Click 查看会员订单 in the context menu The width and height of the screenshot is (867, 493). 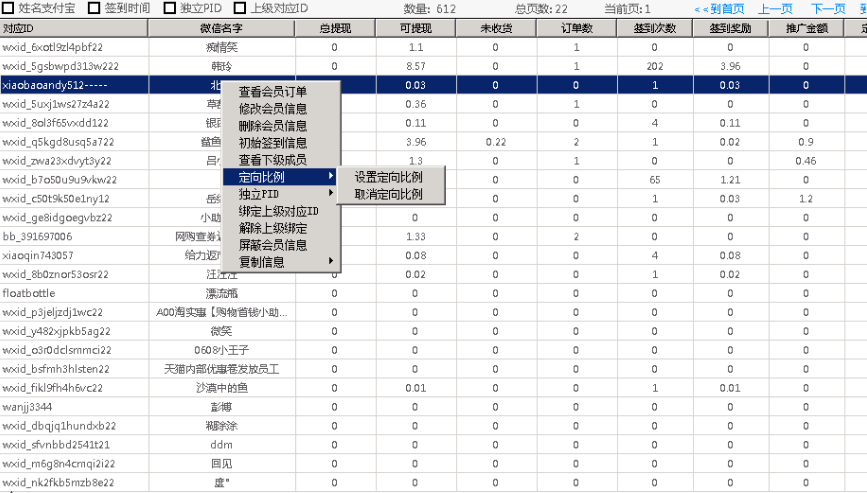click(x=272, y=92)
